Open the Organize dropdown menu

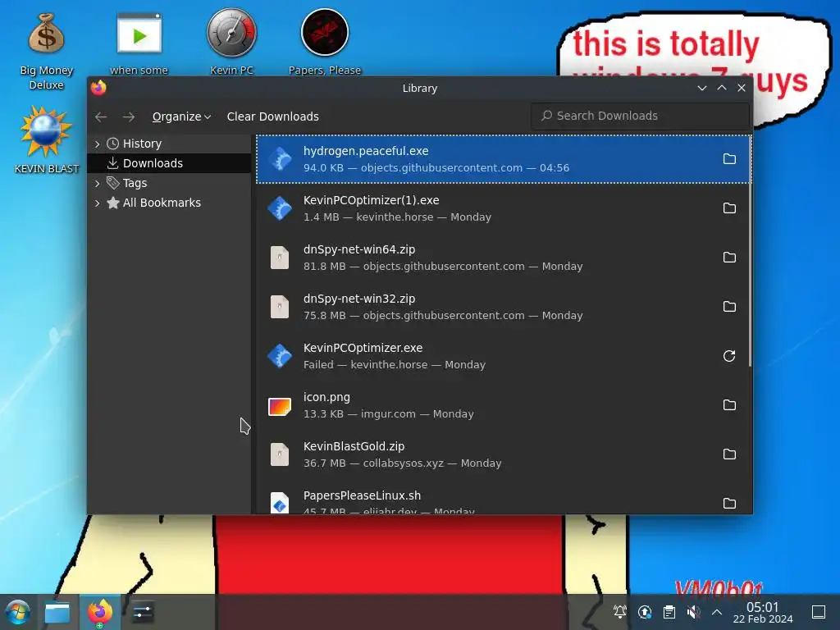[x=181, y=116]
